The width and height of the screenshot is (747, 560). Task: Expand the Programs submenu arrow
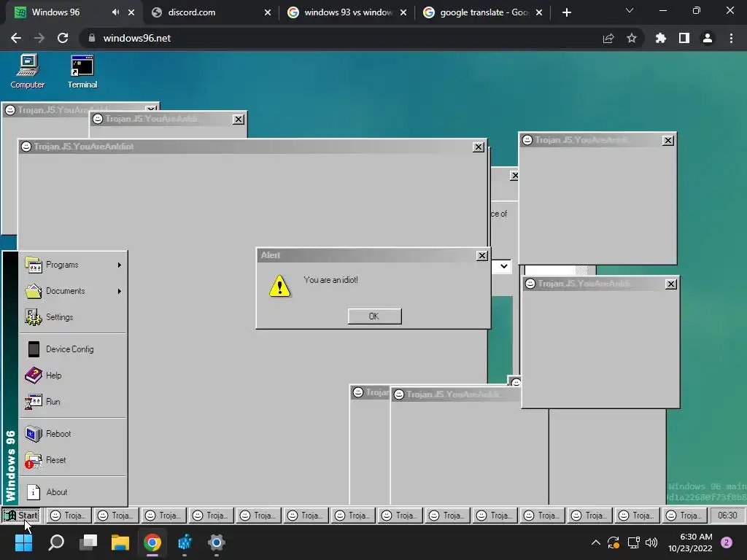click(120, 265)
